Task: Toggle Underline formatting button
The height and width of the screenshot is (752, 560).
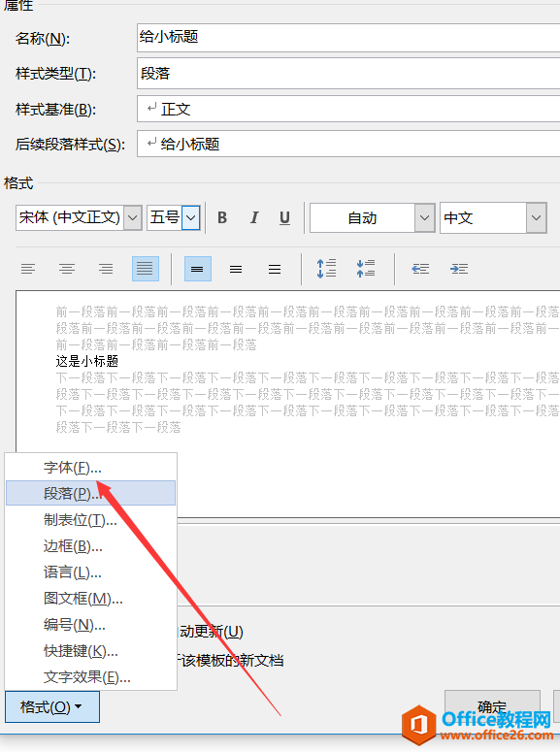Action: point(284,217)
